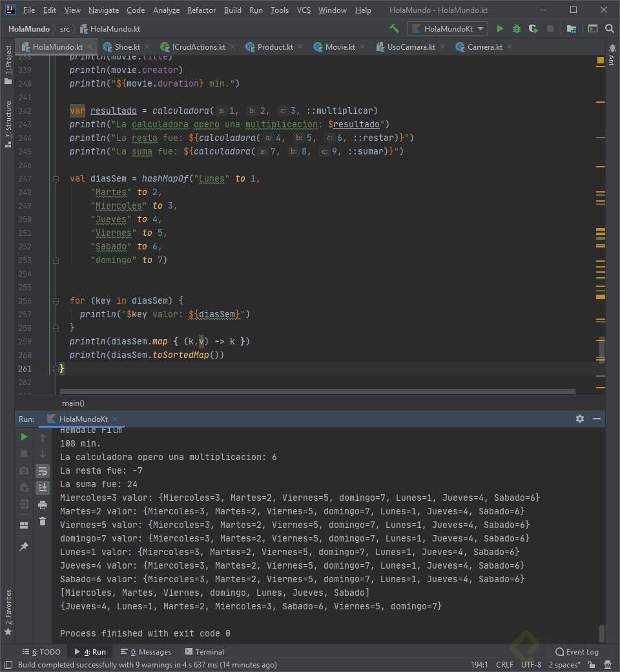The image size is (620, 672).
Task: Open Project Structure icon in toolbar
Action: click(571, 28)
